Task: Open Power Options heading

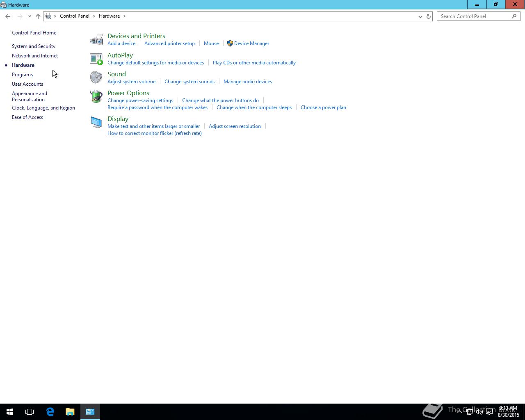Action: click(128, 93)
